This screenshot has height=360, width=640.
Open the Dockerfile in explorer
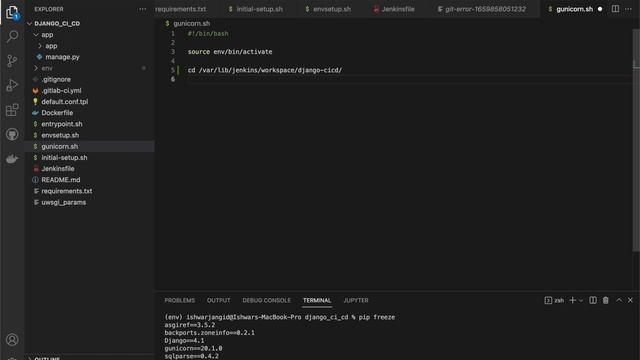coord(57,113)
